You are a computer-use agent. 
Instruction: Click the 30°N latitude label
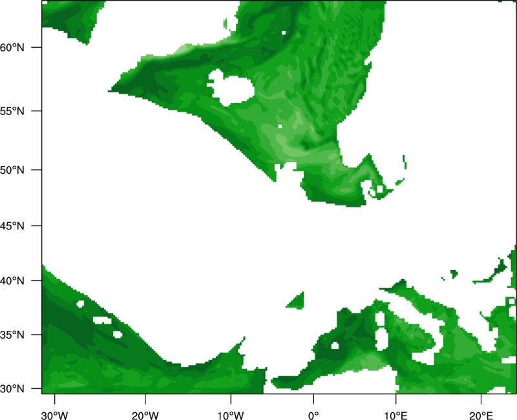[12, 389]
